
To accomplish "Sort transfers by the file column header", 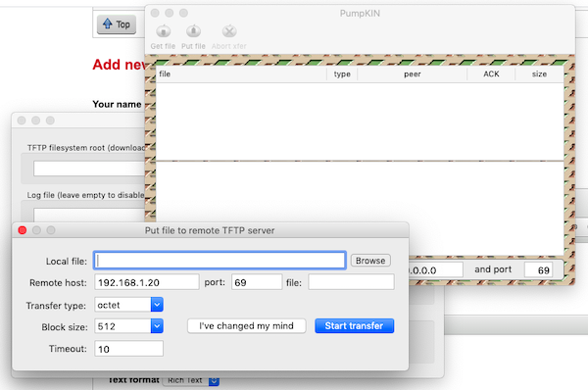I will (241, 73).
